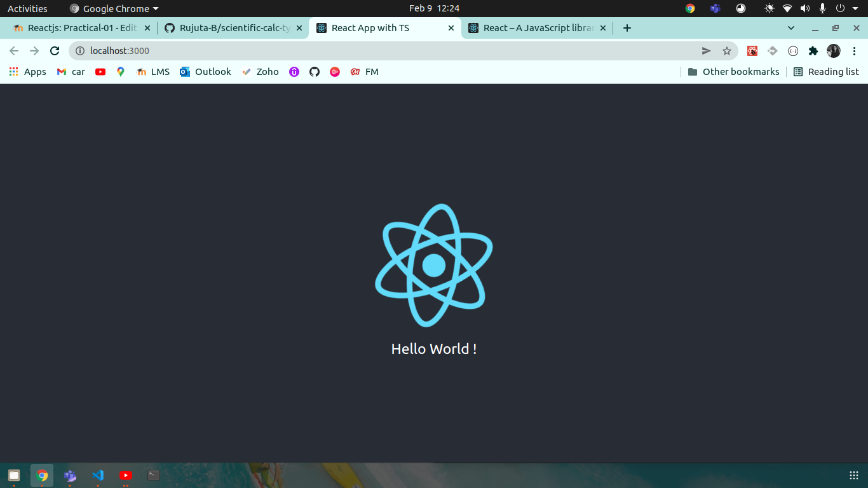Open the FM bookmark

click(365, 72)
